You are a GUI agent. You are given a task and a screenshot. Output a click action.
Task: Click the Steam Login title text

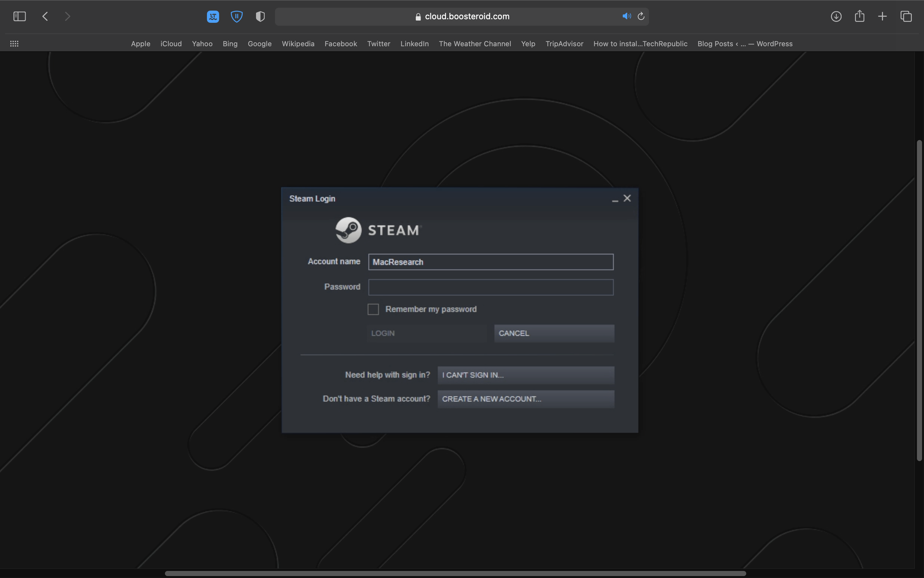point(312,199)
